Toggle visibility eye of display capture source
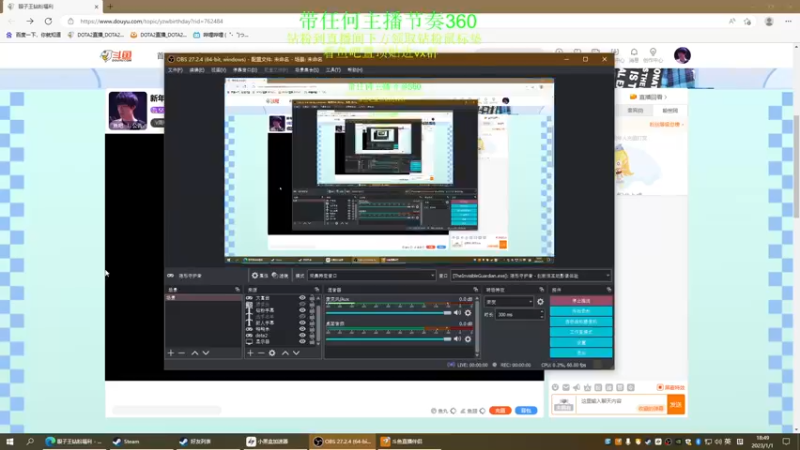This screenshot has width=800, height=450. [302, 341]
